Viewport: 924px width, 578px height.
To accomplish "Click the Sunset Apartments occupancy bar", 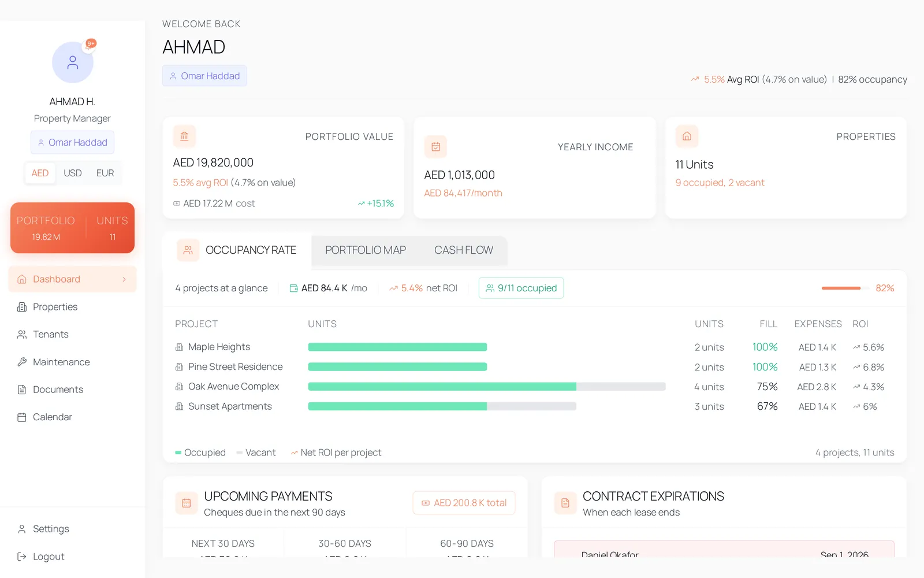I will coord(442,406).
